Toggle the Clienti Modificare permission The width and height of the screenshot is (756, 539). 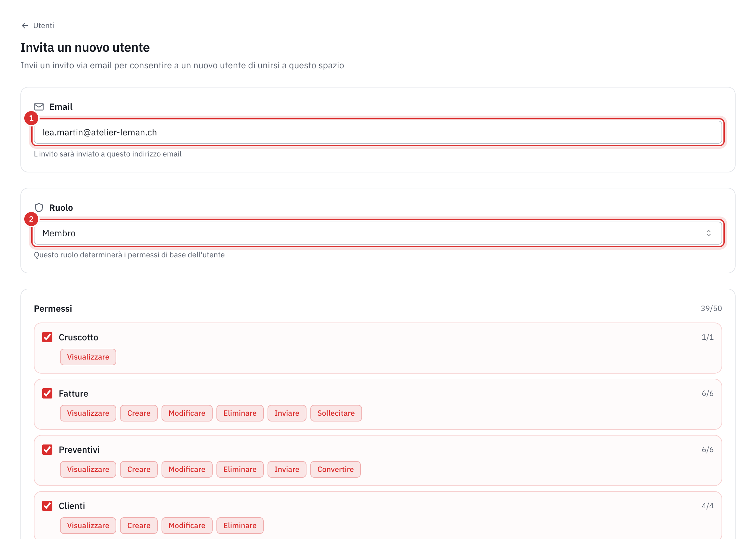tap(187, 525)
